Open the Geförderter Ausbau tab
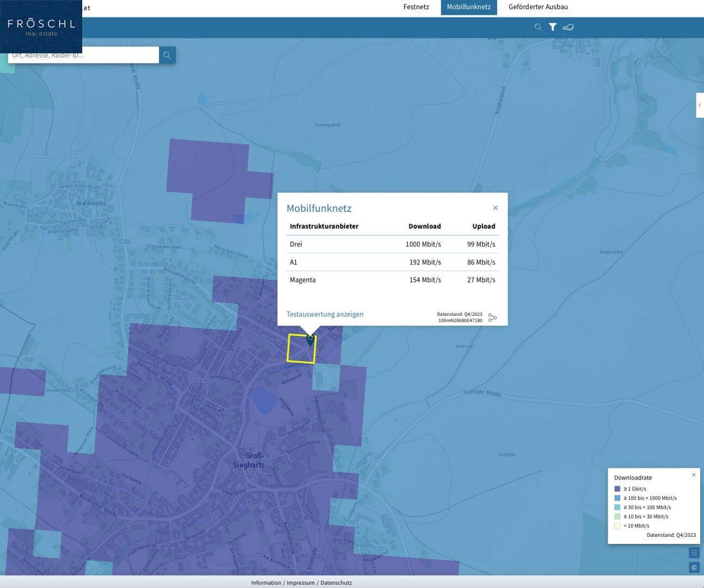Image resolution: width=704 pixels, height=588 pixels. pos(538,7)
